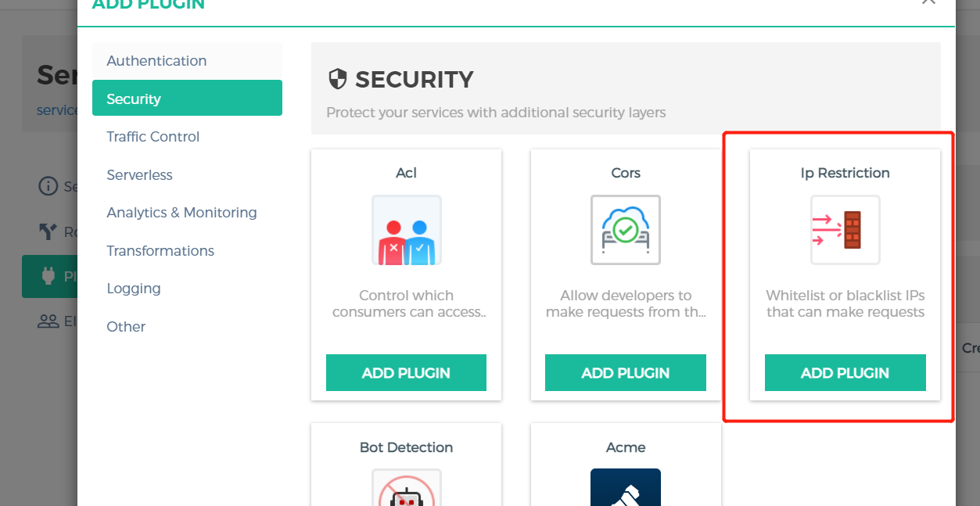Click the plug icon in background sidebar
The height and width of the screenshot is (506, 980).
pos(48,276)
